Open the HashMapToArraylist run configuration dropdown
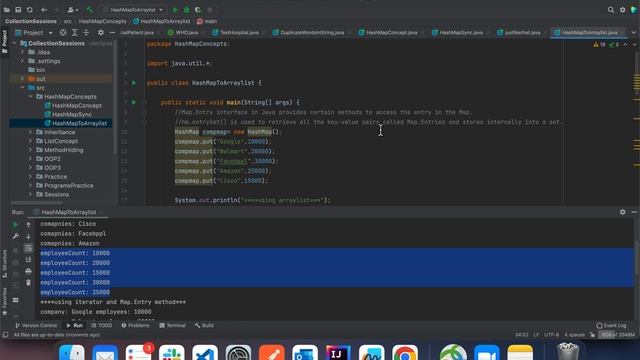Viewport: 640px width, 360px height. [x=133, y=10]
